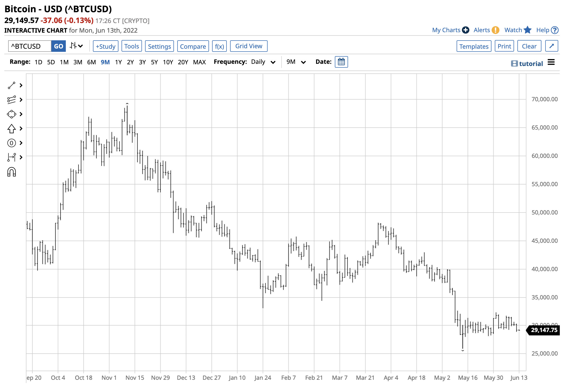Open the 9M period dropdown
The height and width of the screenshot is (392, 576).
point(296,62)
